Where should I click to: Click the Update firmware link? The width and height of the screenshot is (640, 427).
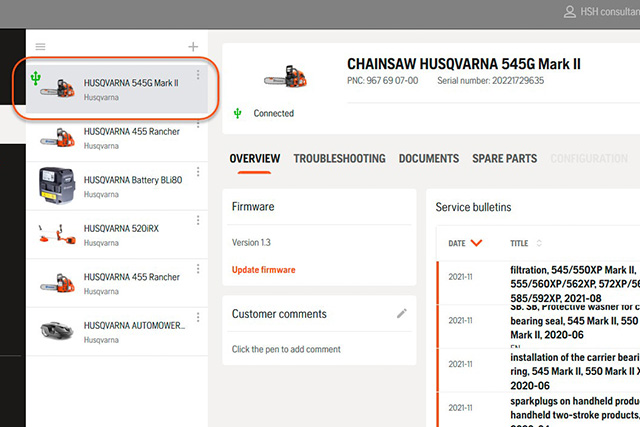(264, 270)
